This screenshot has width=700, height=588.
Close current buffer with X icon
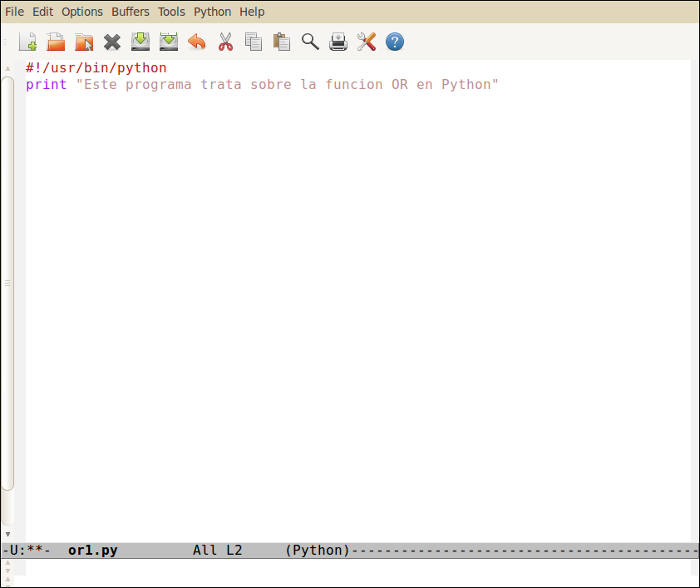point(112,42)
